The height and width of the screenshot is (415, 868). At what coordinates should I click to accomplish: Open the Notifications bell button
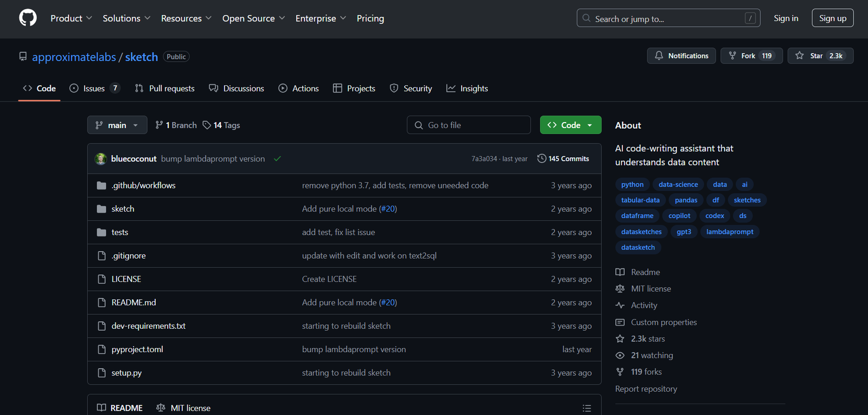681,56
